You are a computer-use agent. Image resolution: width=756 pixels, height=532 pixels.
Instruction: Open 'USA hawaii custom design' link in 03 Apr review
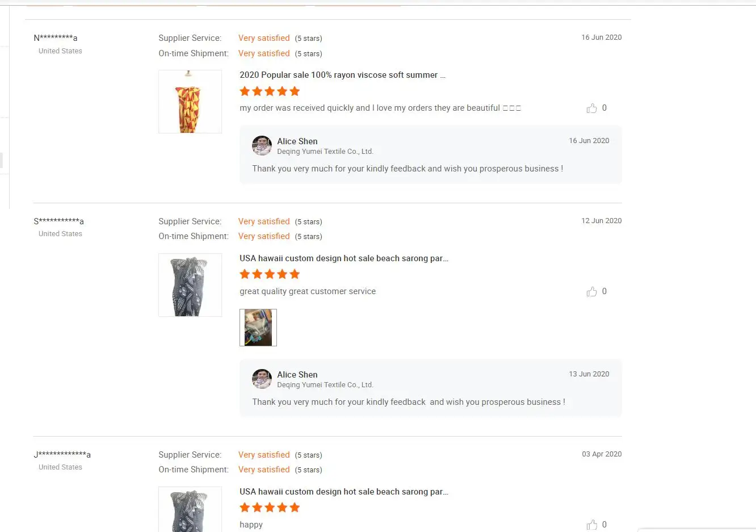coord(343,492)
